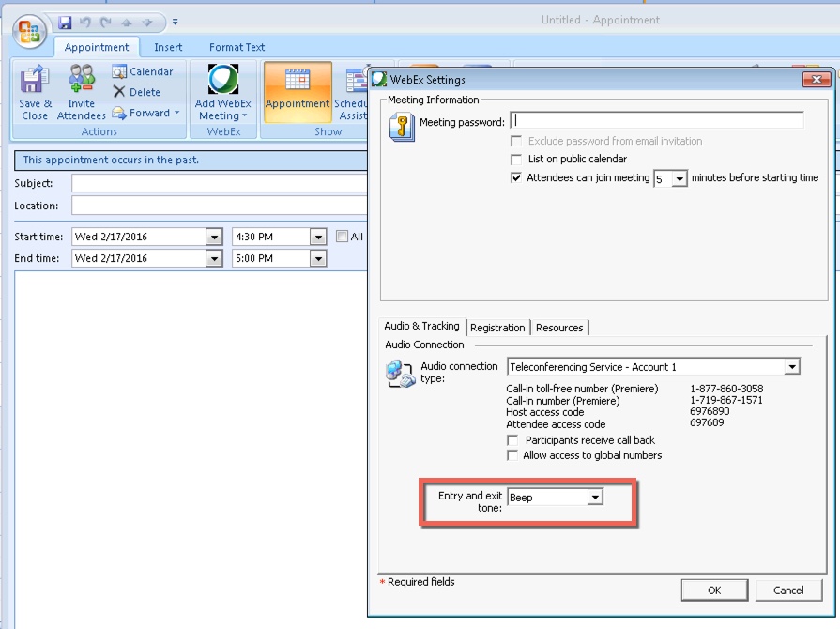This screenshot has height=629, width=840.
Task: Click Cancel in WebEx Settings
Action: tap(788, 591)
